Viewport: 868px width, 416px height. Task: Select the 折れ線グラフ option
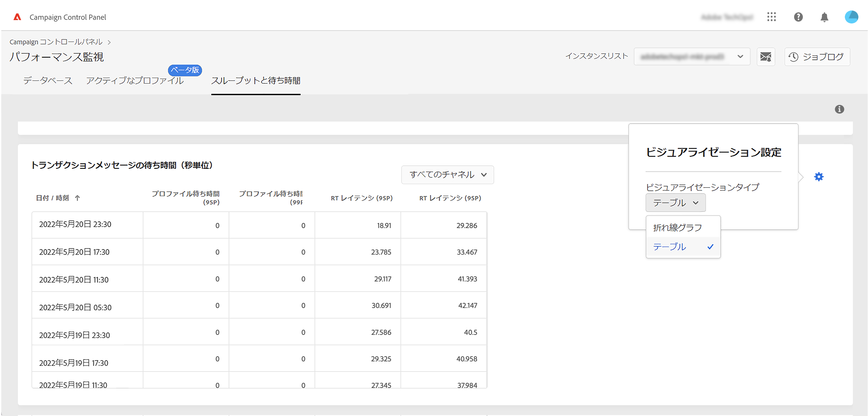tap(677, 227)
